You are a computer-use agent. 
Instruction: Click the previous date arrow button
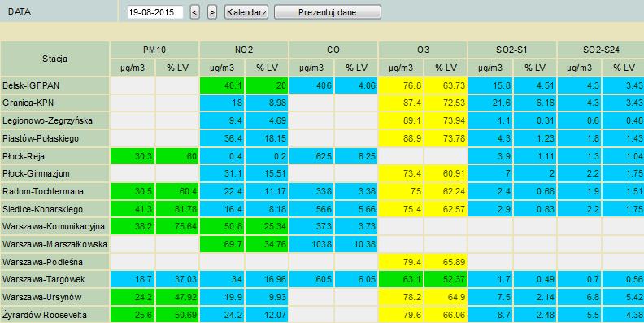195,12
